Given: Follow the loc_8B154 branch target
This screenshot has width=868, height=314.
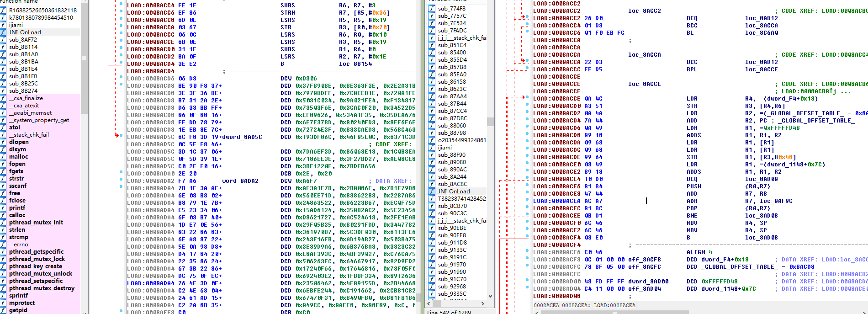Looking at the screenshot, I should pos(355,64).
